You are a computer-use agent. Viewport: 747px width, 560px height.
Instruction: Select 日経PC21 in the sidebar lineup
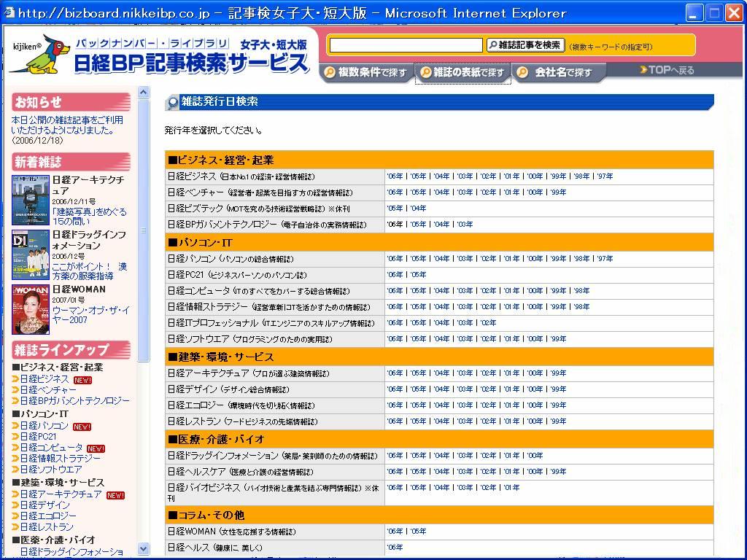[38, 437]
